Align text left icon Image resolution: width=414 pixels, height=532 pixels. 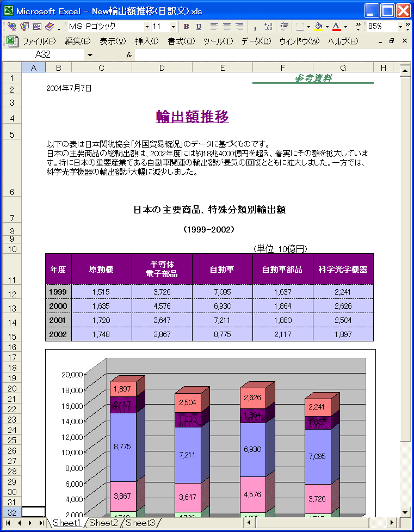coord(214,27)
